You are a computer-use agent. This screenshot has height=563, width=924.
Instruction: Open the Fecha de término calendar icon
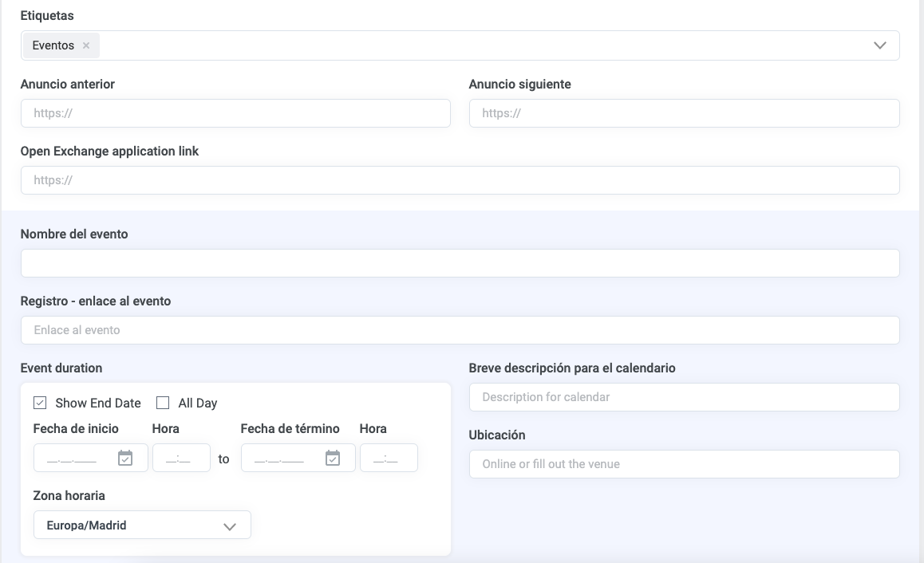[x=333, y=458]
